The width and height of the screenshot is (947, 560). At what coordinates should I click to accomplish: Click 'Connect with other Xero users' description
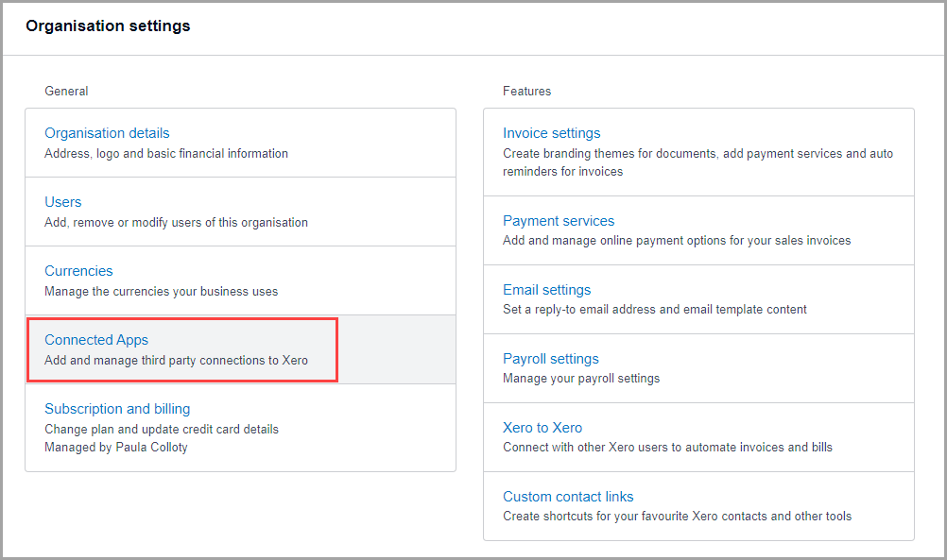[x=668, y=448]
